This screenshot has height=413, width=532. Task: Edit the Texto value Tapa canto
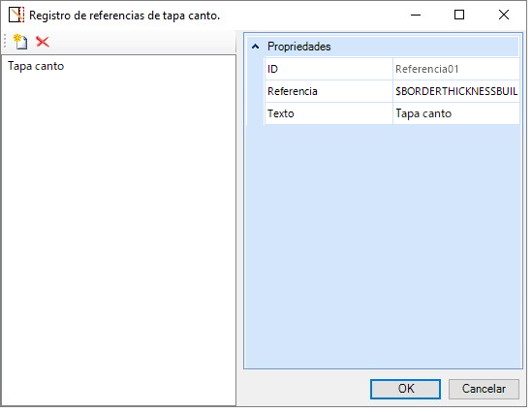click(456, 113)
